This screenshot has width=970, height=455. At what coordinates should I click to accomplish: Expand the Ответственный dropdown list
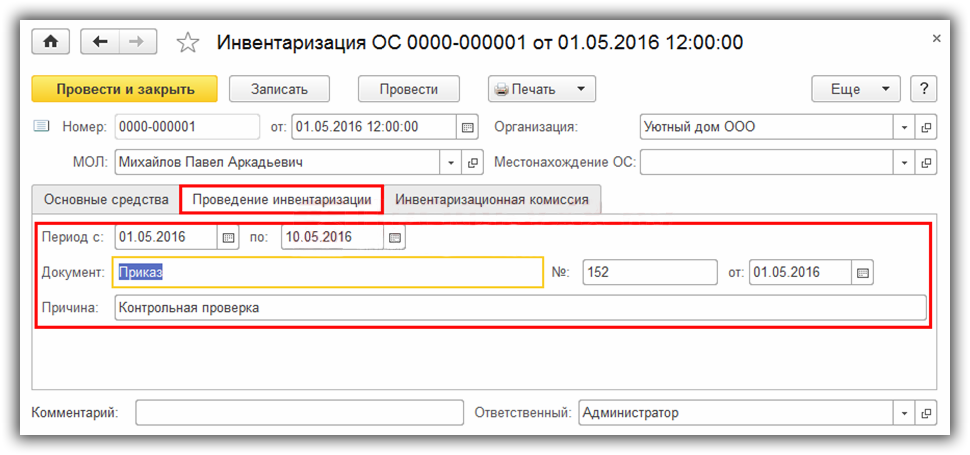pyautogui.click(x=904, y=413)
